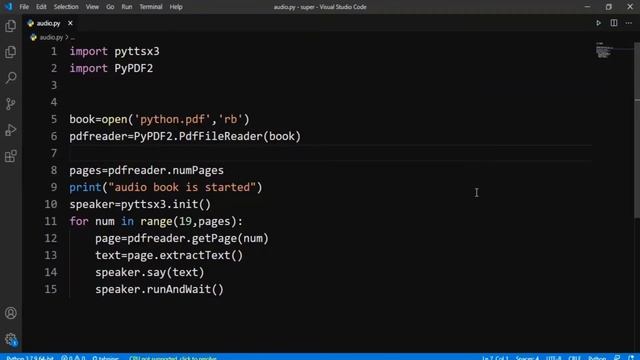Click 'numPages' on line 8

click(x=198, y=170)
